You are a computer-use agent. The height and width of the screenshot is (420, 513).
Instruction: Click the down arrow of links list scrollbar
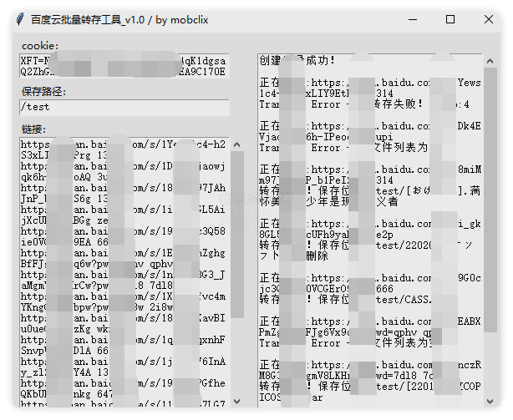237,401
